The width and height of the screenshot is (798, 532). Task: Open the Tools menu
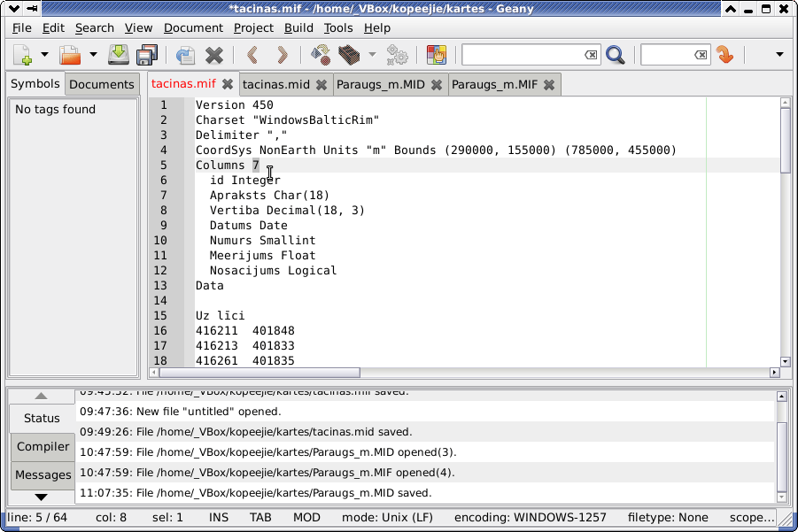click(338, 28)
